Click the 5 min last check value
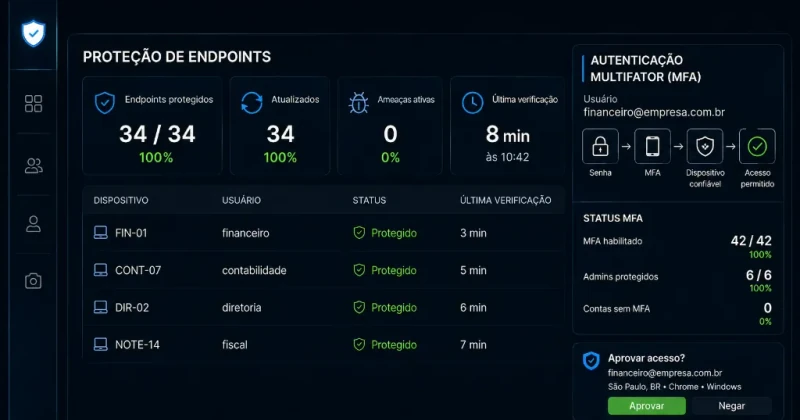 click(473, 270)
